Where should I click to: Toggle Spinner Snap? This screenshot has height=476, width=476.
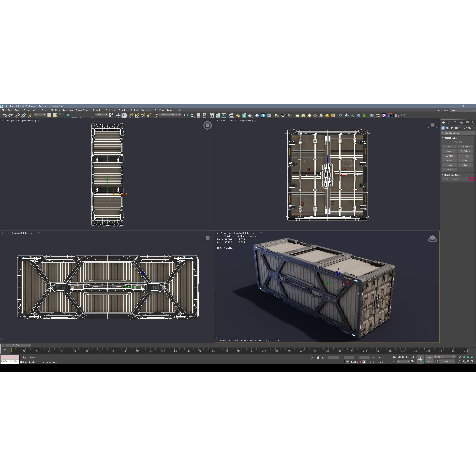(149, 116)
